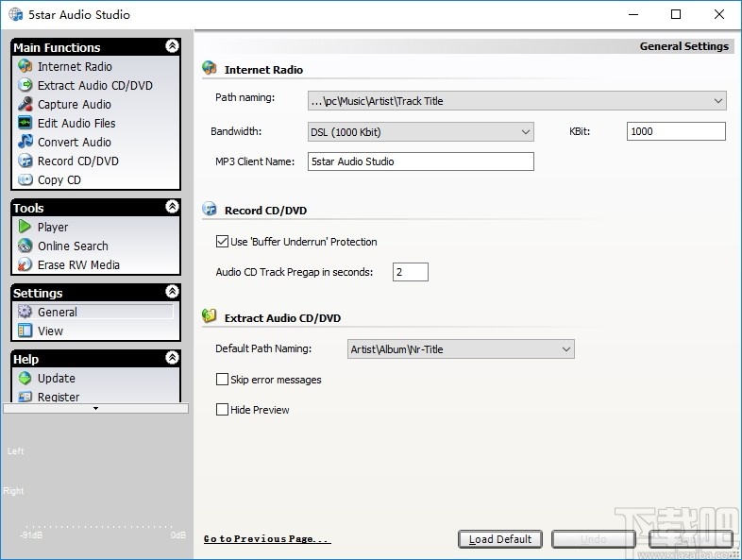Click the Update green globe icon
The height and width of the screenshot is (560, 742).
pyautogui.click(x=25, y=378)
